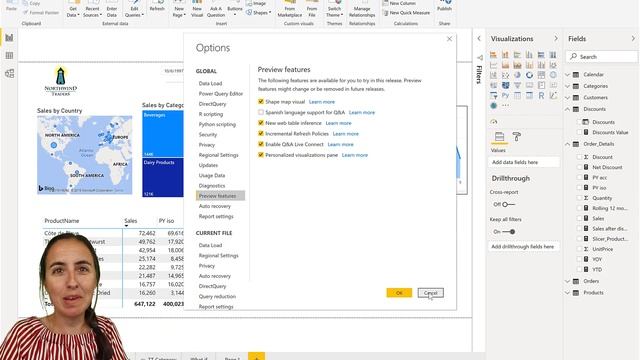The width and height of the screenshot is (640, 360).
Task: Turn off the Keep all filters toggle
Action: coord(509,231)
